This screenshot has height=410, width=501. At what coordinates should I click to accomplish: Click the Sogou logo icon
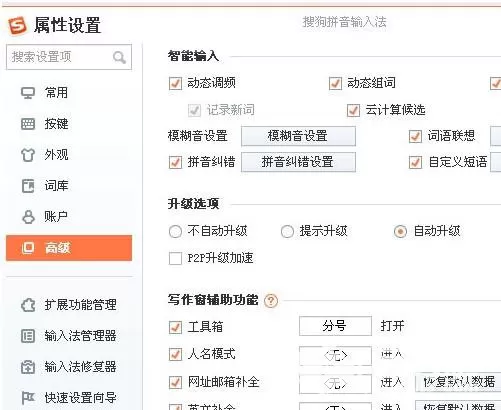[18, 26]
